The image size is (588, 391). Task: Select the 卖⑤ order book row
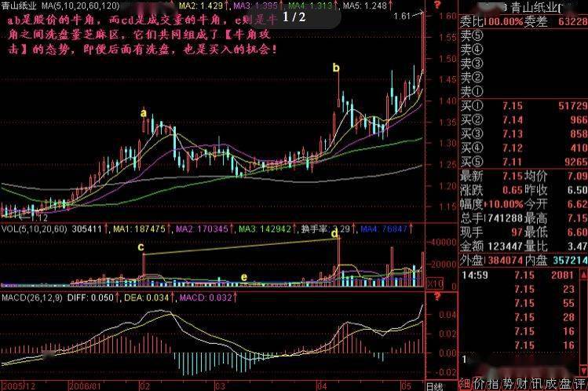click(524, 35)
